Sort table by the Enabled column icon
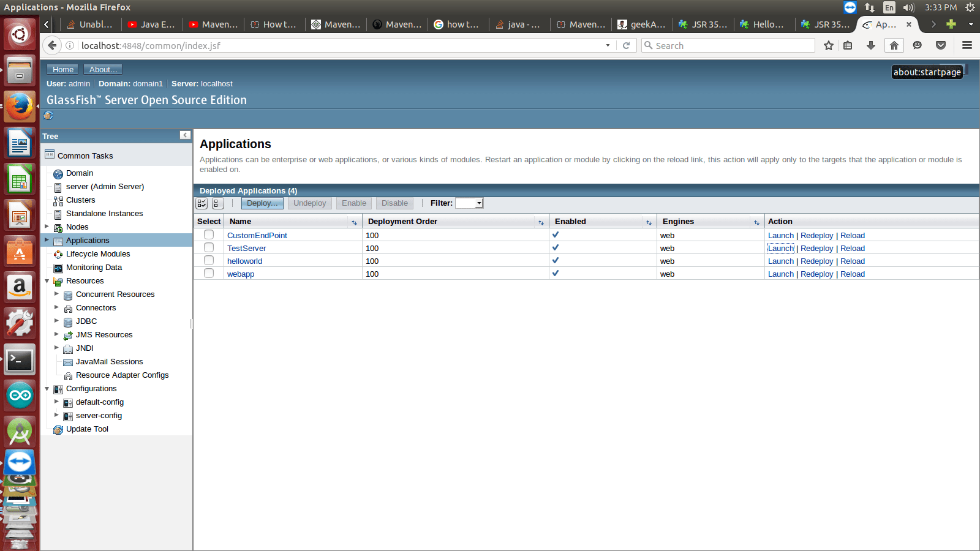Viewport: 980px width, 551px height. 649,222
